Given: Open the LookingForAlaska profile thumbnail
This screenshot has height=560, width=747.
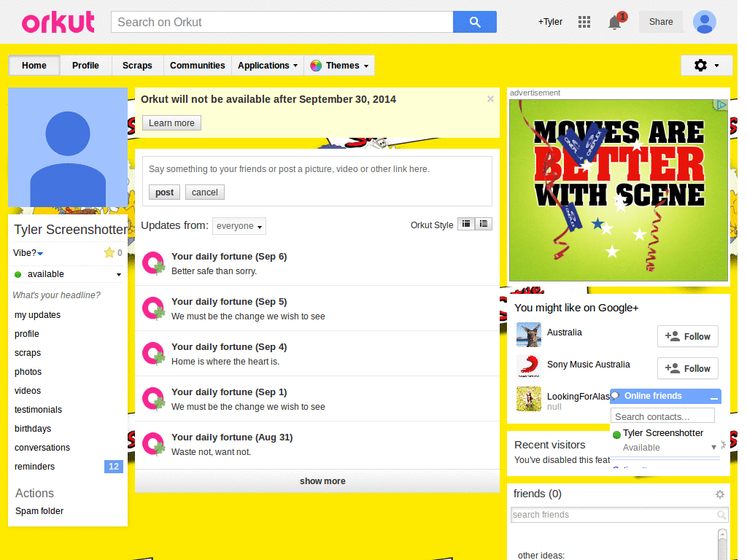Looking at the screenshot, I should [529, 399].
